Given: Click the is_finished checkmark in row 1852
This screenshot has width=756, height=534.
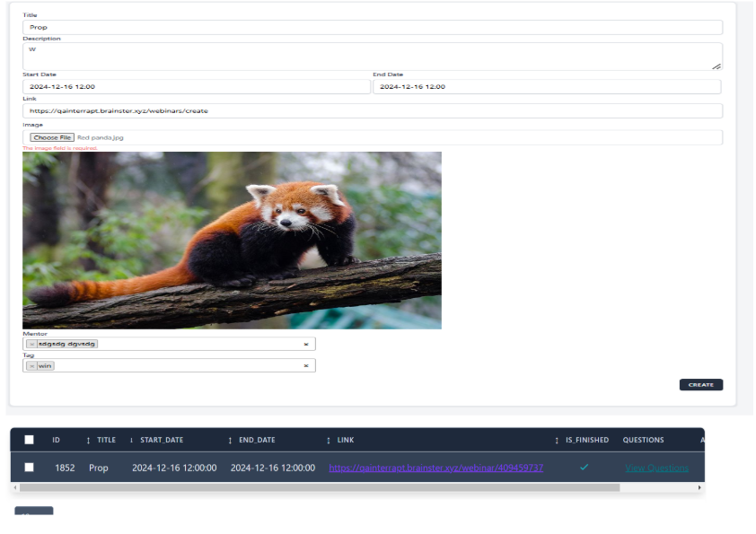Looking at the screenshot, I should 584,468.
